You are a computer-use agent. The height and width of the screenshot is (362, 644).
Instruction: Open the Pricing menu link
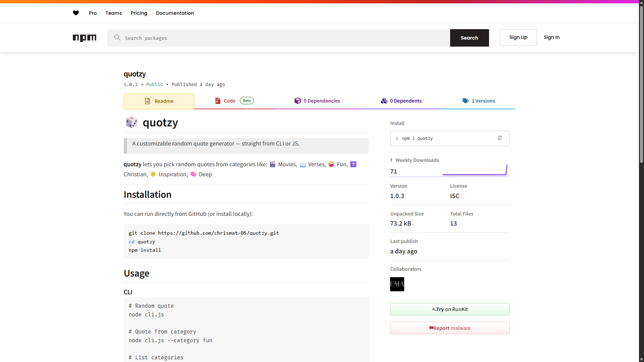(139, 13)
